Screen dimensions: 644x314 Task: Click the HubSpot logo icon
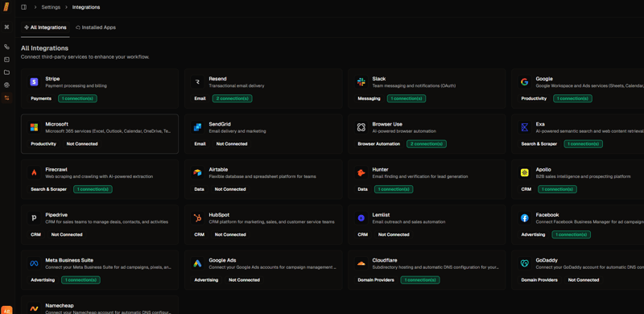tap(197, 218)
